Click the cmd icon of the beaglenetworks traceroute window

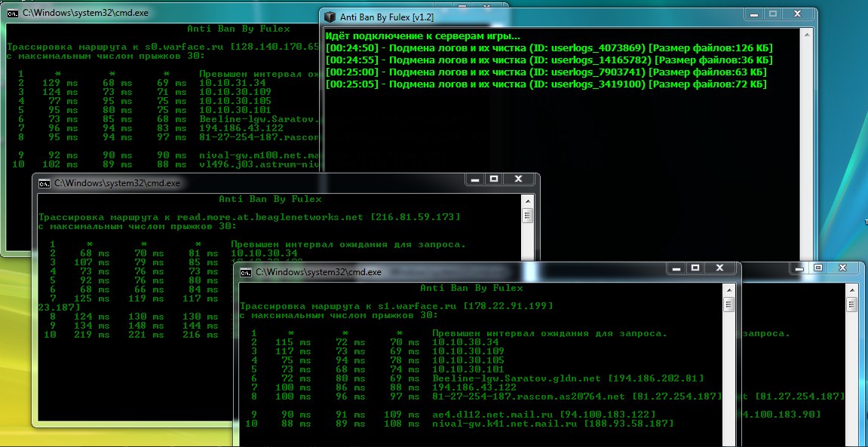44,182
